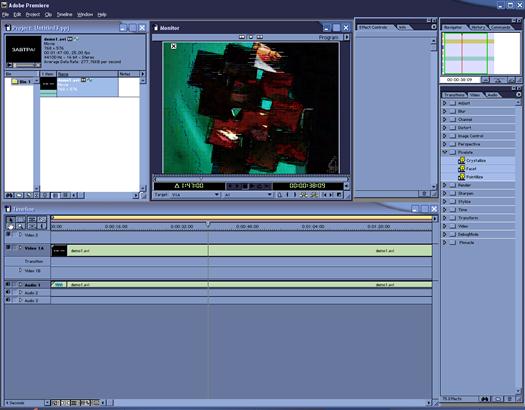Switch to the Audio effects tab
Screen dimensions: 525x410
(492, 95)
